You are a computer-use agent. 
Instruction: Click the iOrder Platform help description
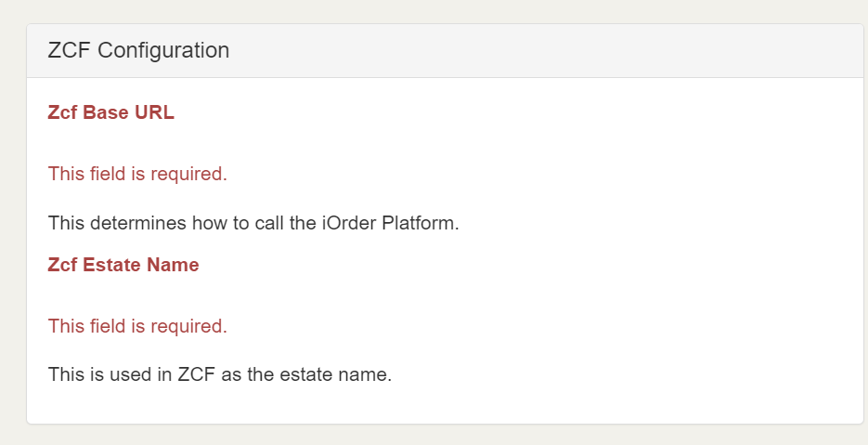coord(253,224)
